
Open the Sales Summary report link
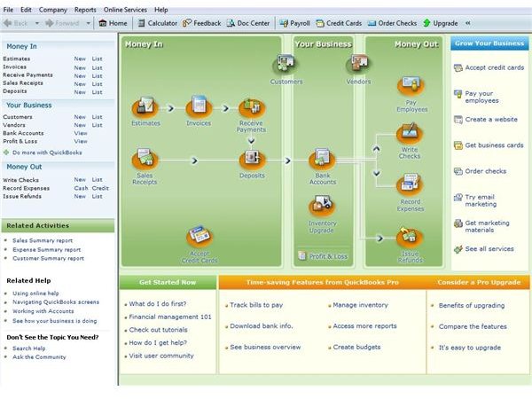pyautogui.click(x=43, y=240)
